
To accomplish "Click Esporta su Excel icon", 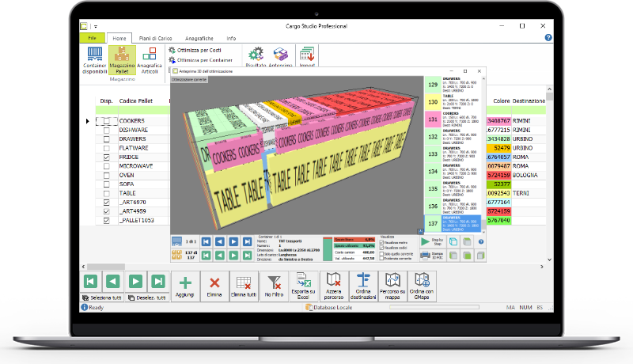I will click(303, 282).
